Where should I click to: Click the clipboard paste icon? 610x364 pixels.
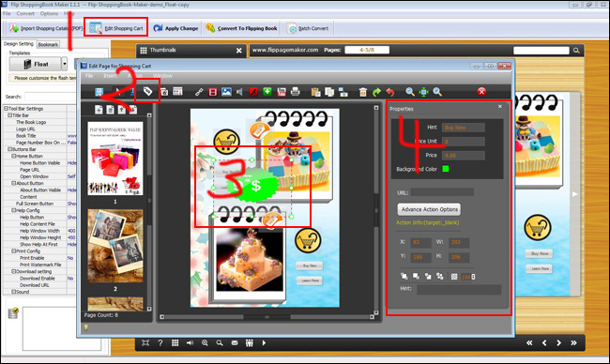[x=316, y=92]
